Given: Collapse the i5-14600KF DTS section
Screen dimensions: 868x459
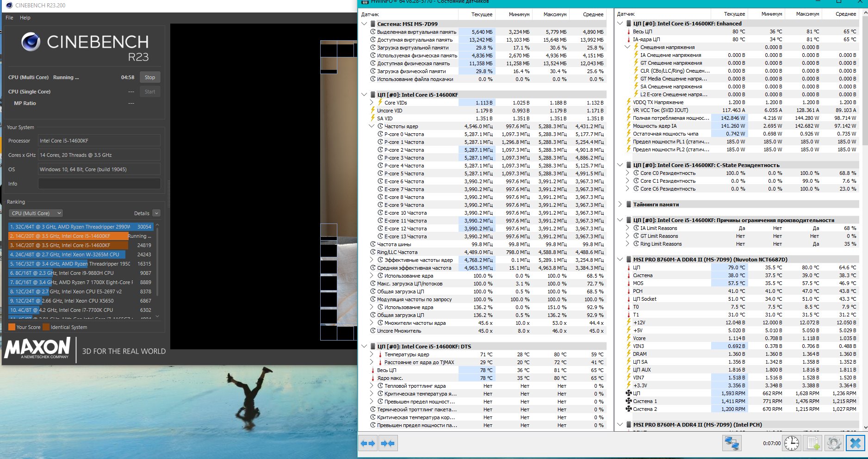Looking at the screenshot, I should coord(364,347).
